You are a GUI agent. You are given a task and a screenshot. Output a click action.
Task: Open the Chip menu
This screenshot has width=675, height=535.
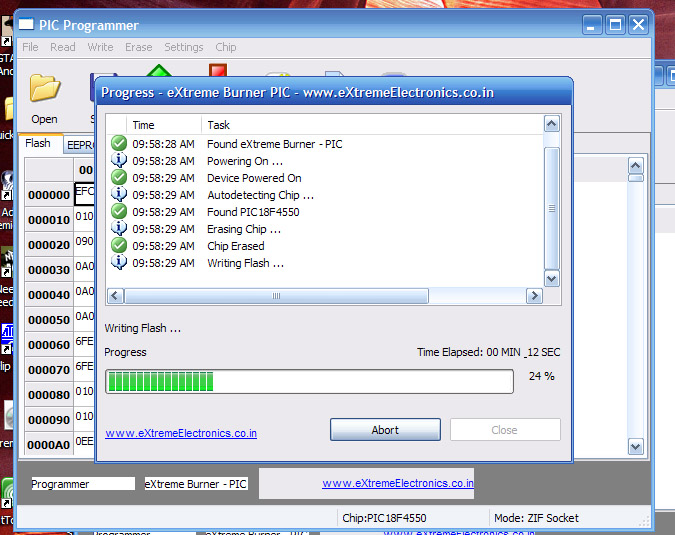pyautogui.click(x=226, y=47)
